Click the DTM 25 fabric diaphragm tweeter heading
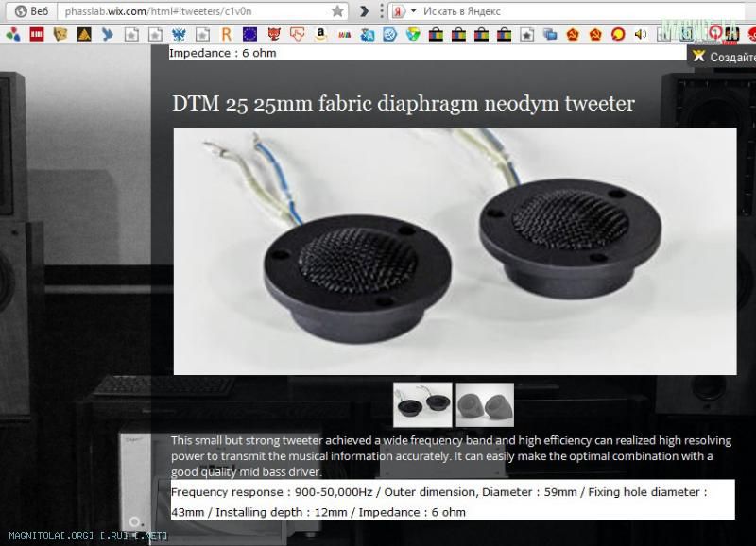 pos(404,104)
